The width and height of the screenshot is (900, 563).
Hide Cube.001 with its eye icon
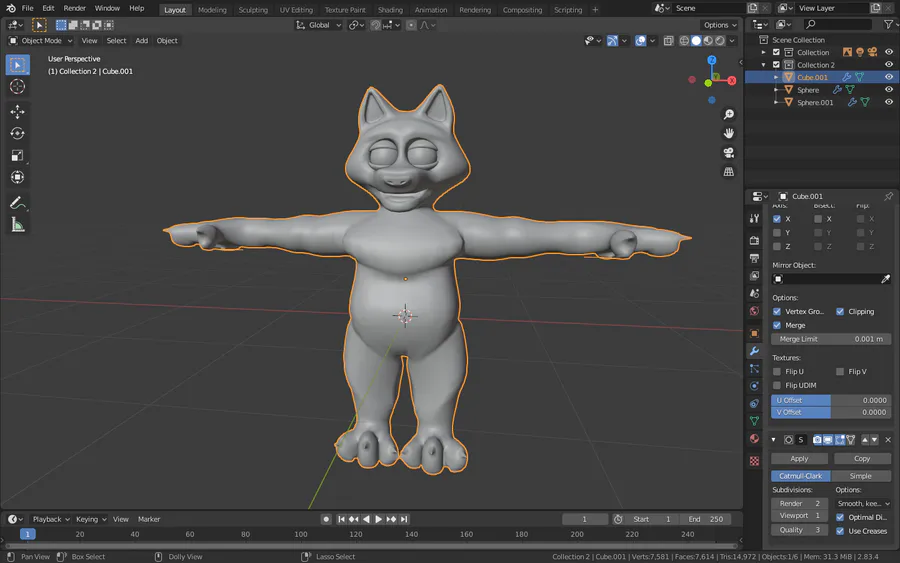pyautogui.click(x=889, y=77)
